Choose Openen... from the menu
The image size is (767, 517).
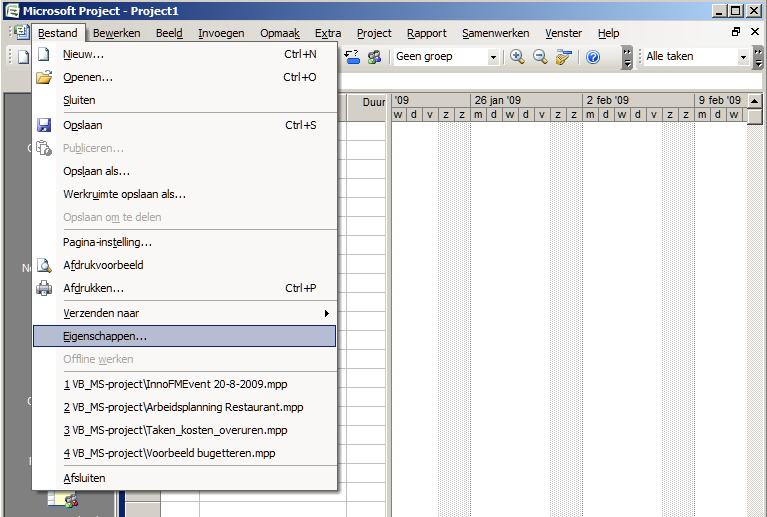[184, 77]
